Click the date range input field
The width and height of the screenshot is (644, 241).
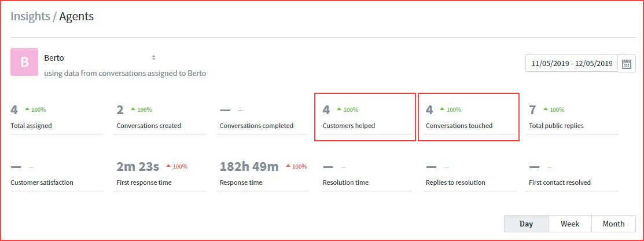(571, 64)
